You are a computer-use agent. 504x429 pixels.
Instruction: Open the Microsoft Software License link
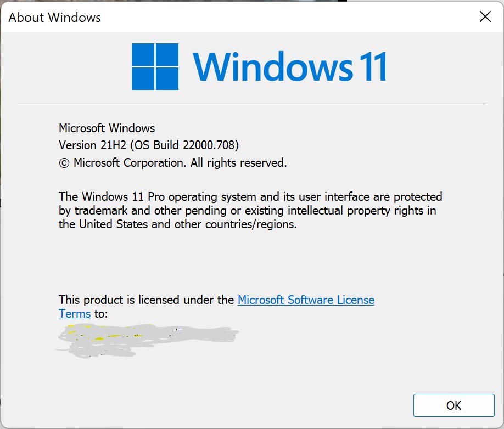[306, 300]
